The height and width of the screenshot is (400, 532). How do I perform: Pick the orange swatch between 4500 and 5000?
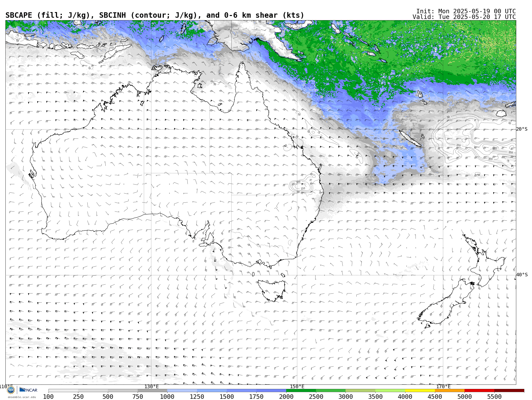pyautogui.click(x=450, y=391)
